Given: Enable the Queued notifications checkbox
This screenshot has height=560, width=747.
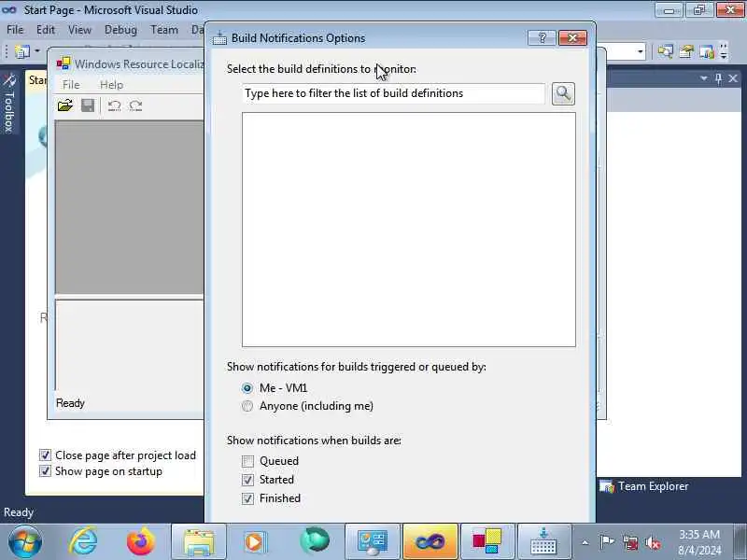Looking at the screenshot, I should [247, 461].
